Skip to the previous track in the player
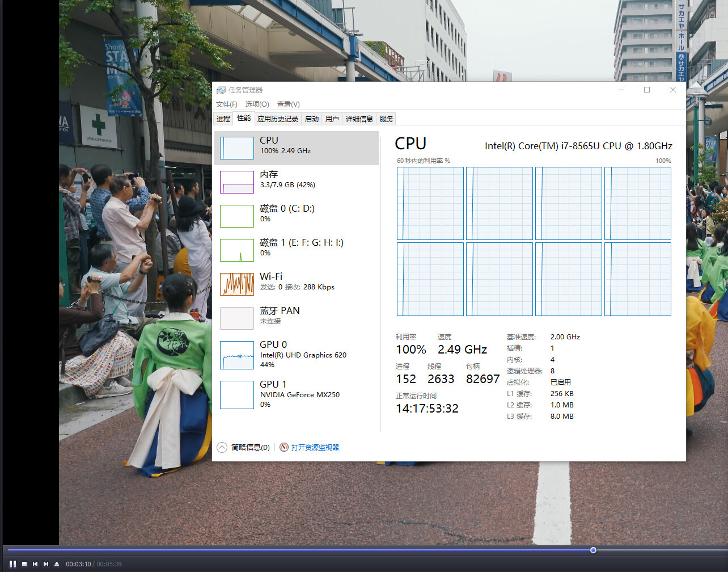The image size is (728, 572). click(x=35, y=564)
